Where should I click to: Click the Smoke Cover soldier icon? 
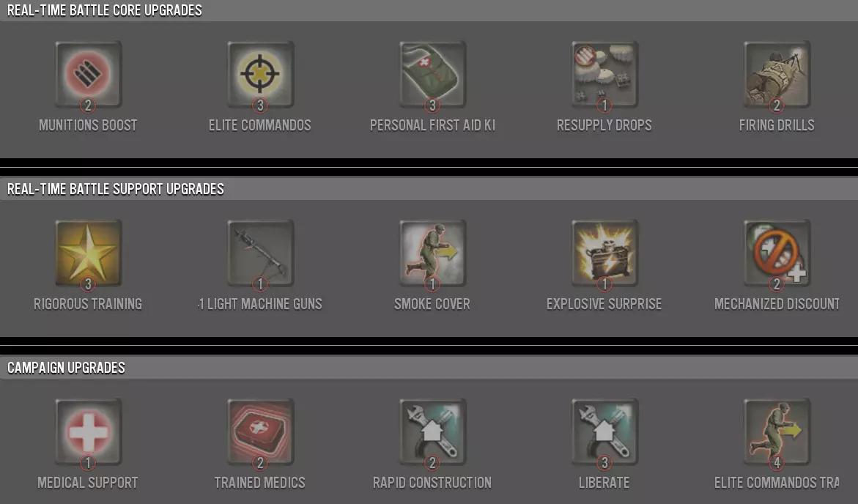pos(432,253)
